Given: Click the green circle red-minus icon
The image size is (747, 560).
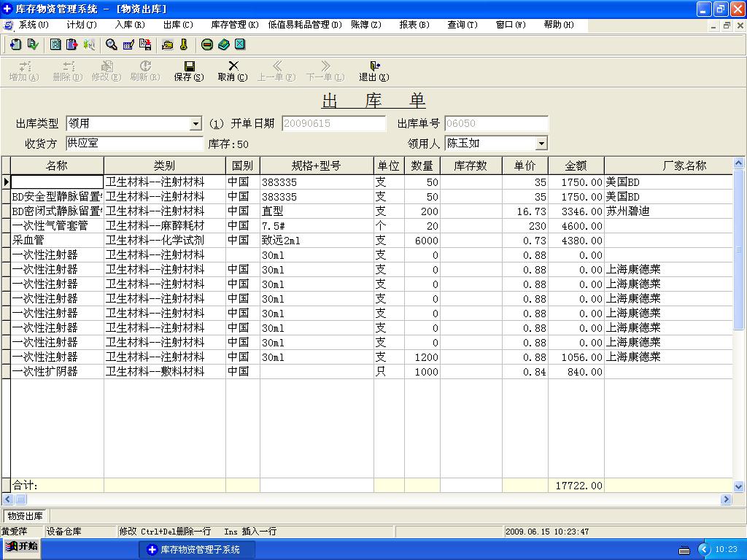Looking at the screenshot, I should pyautogui.click(x=206, y=44).
